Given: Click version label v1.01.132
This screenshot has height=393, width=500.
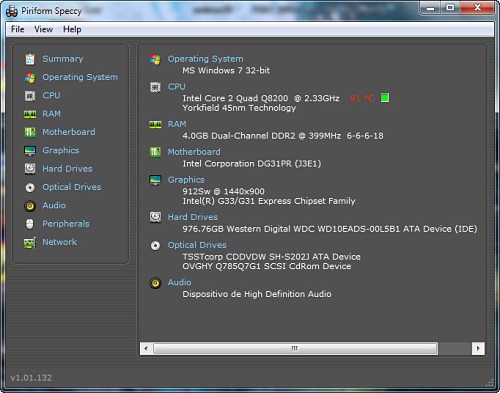Looking at the screenshot, I should coord(31,378).
